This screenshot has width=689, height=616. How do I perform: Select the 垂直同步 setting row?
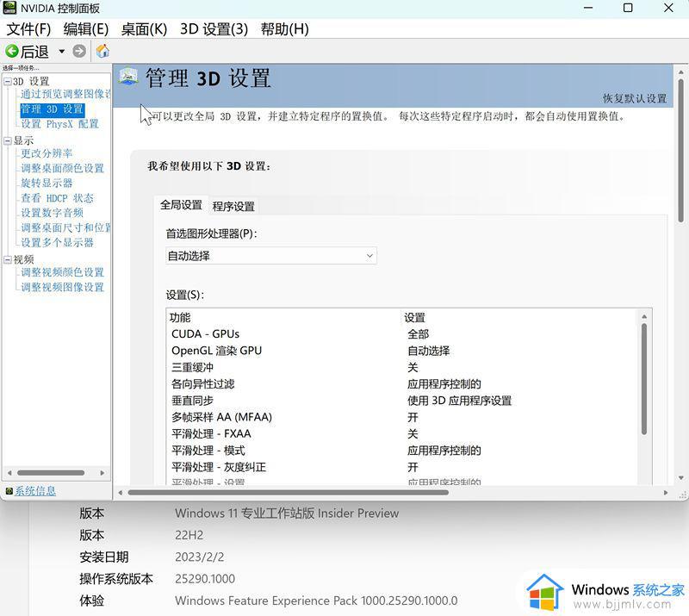coord(402,401)
